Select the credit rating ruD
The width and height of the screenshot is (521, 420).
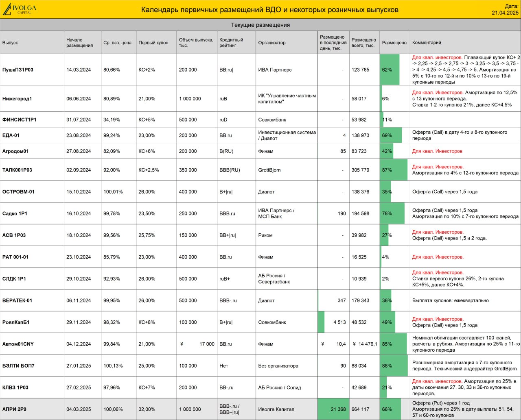click(223, 120)
